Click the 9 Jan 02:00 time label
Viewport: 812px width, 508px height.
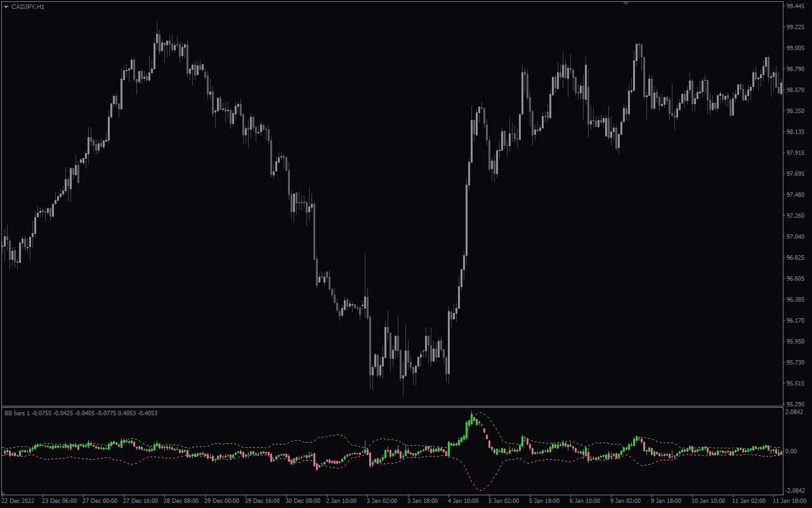pyautogui.click(x=627, y=501)
